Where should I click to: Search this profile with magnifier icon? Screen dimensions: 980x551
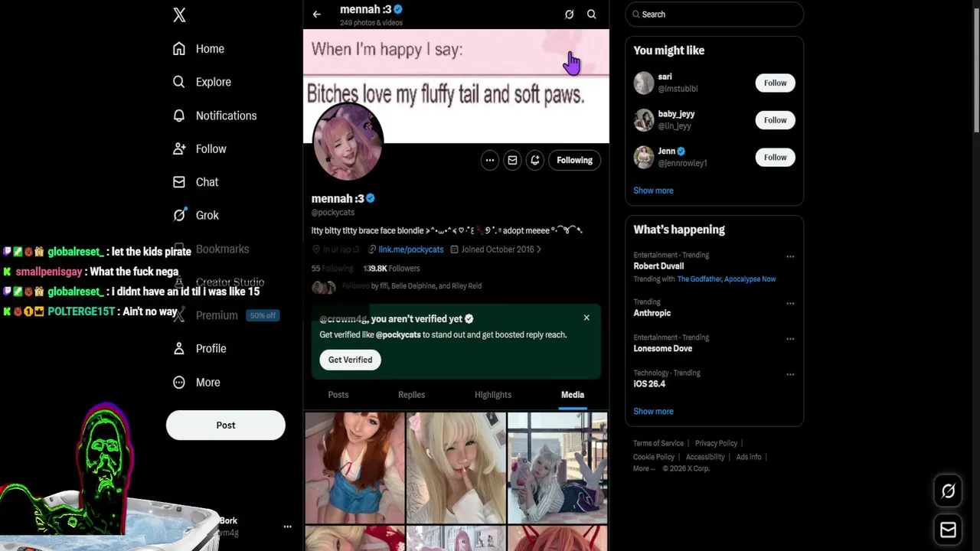click(x=591, y=15)
